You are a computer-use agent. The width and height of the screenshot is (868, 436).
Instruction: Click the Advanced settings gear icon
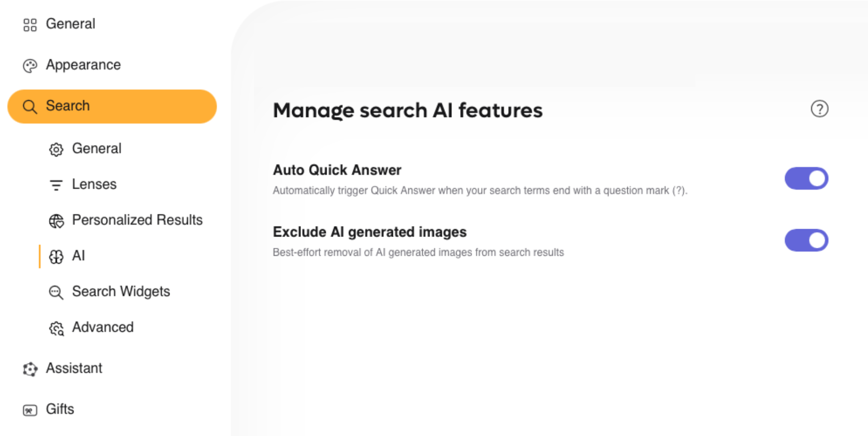pos(56,328)
